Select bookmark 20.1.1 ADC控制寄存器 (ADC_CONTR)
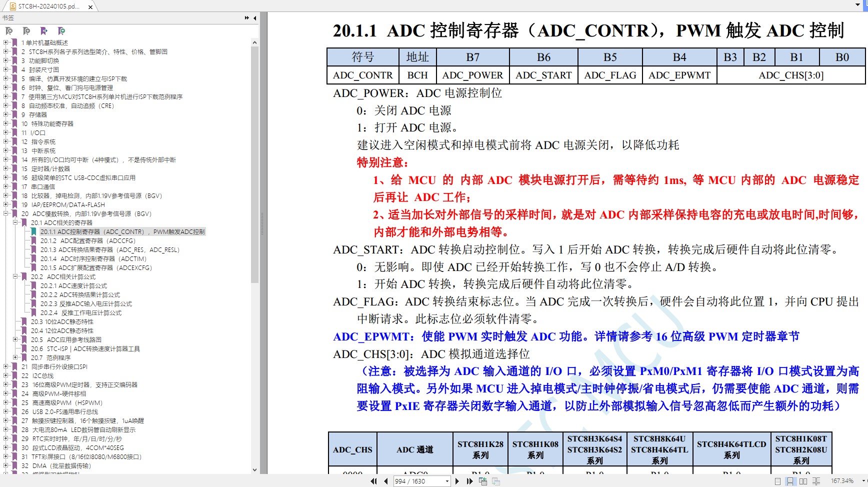 click(122, 231)
